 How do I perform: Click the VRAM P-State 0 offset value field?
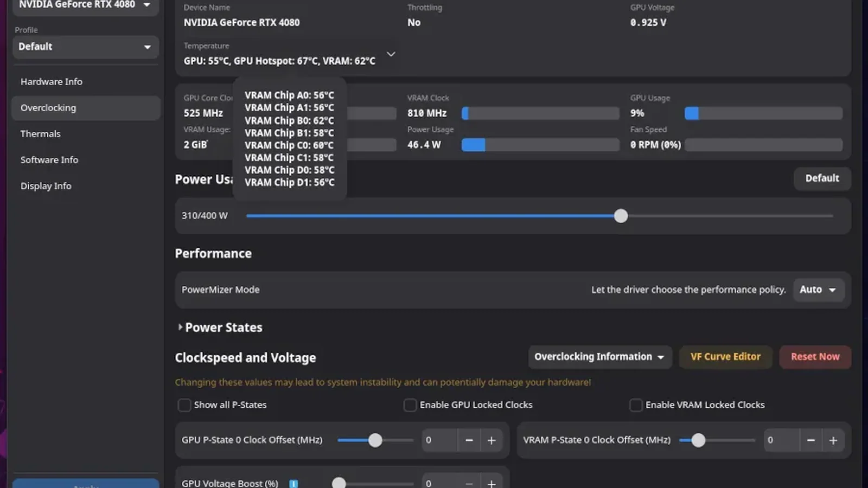[x=781, y=440]
